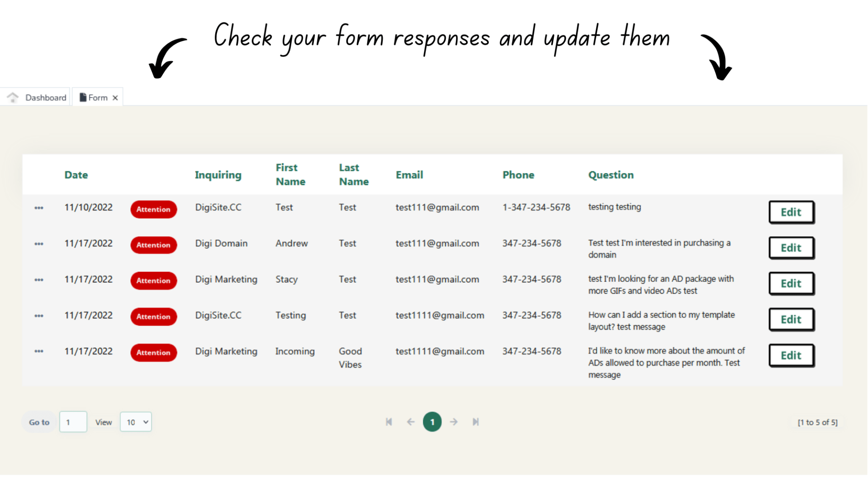Click first name Incoming

click(x=295, y=351)
